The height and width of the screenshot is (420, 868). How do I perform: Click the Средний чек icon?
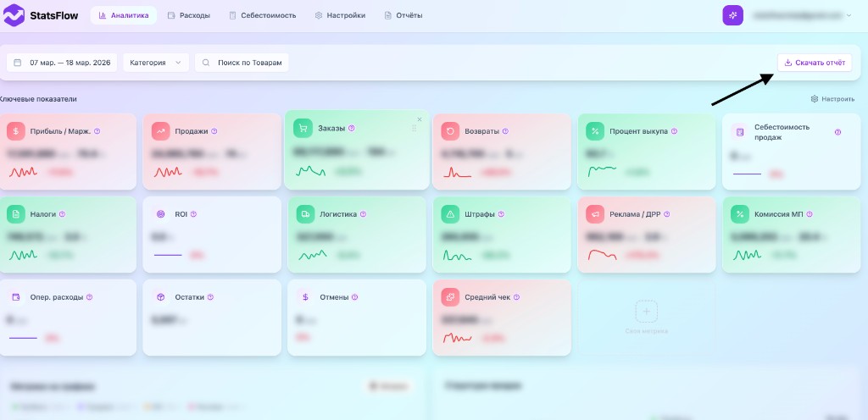(x=451, y=296)
